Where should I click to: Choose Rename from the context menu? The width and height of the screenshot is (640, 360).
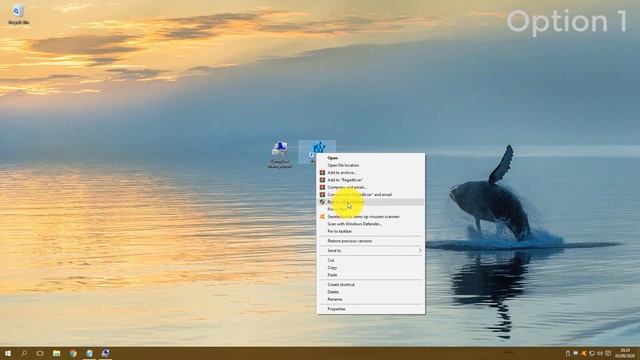click(x=371, y=299)
